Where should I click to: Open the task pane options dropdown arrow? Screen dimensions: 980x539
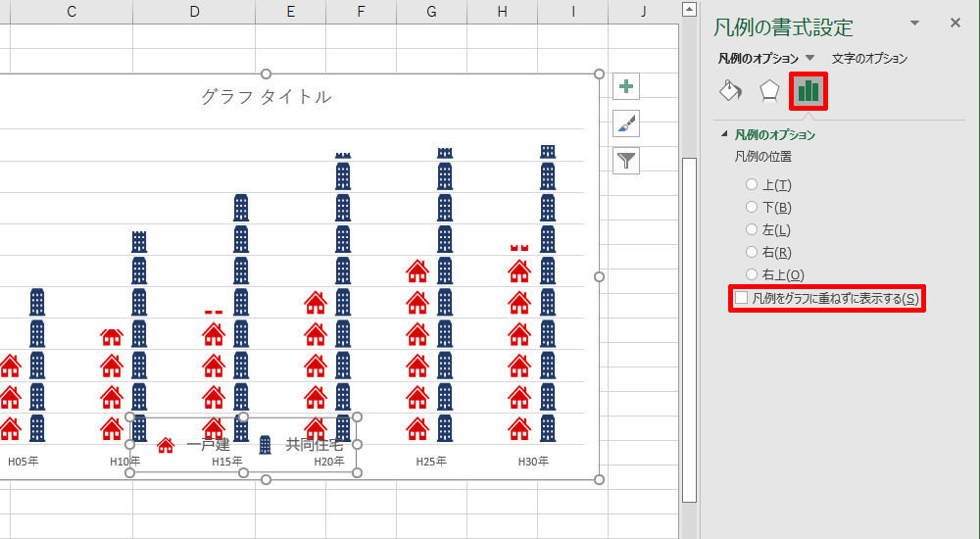coord(915,24)
